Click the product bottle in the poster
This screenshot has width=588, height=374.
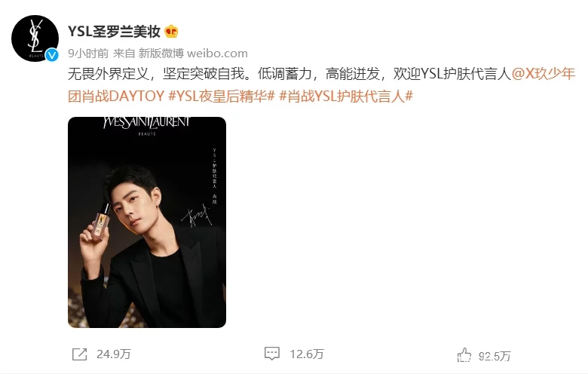pyautogui.click(x=100, y=223)
